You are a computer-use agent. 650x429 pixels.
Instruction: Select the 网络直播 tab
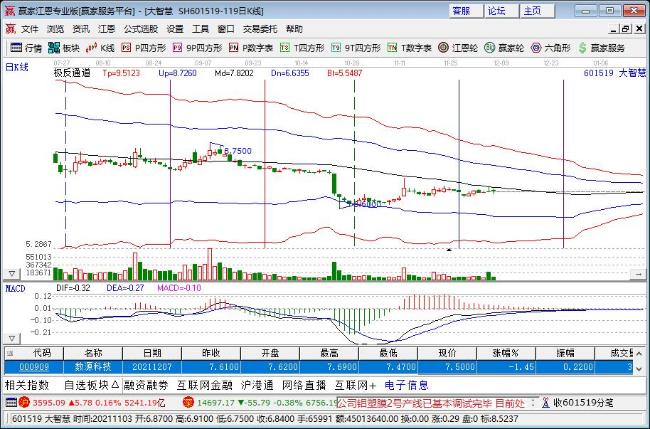pos(304,385)
